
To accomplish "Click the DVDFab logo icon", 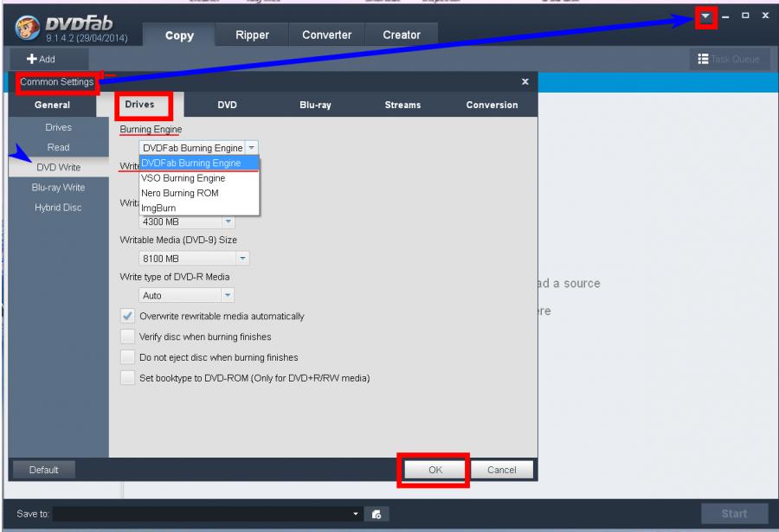I will pyautogui.click(x=28, y=28).
